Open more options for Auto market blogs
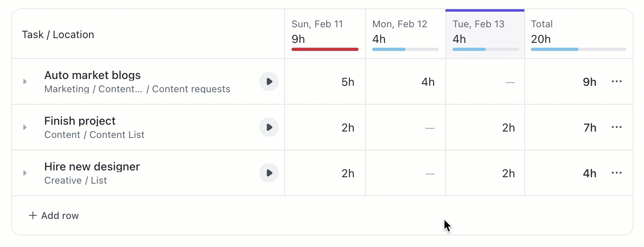This screenshot has width=644, height=247. point(616,81)
